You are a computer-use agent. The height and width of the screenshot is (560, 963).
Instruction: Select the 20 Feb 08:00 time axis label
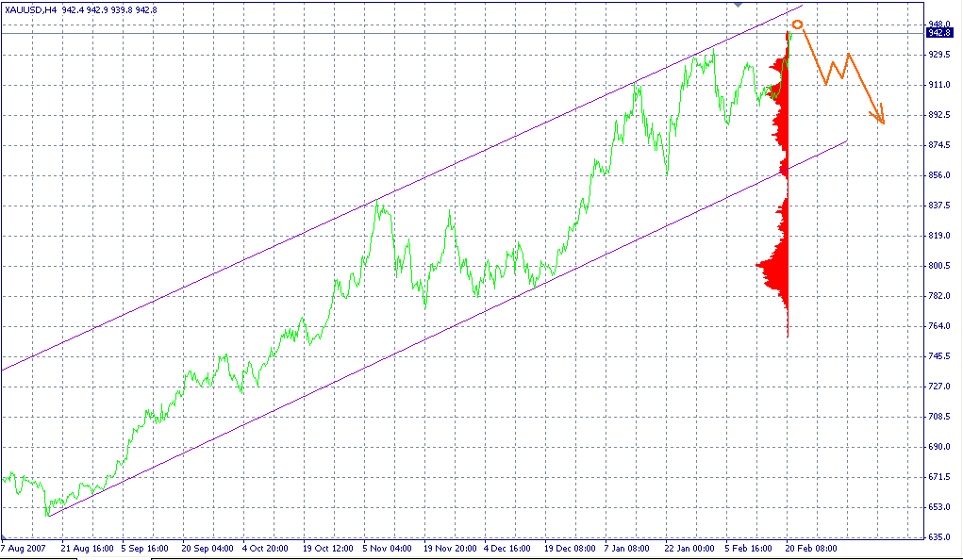click(x=809, y=547)
